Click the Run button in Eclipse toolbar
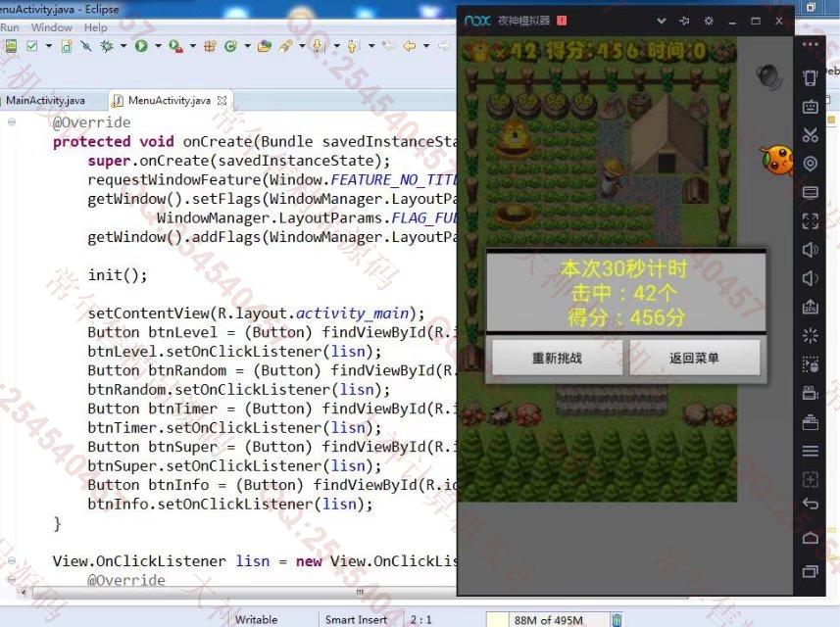Viewport: 840px width, 627px height. click(142, 46)
